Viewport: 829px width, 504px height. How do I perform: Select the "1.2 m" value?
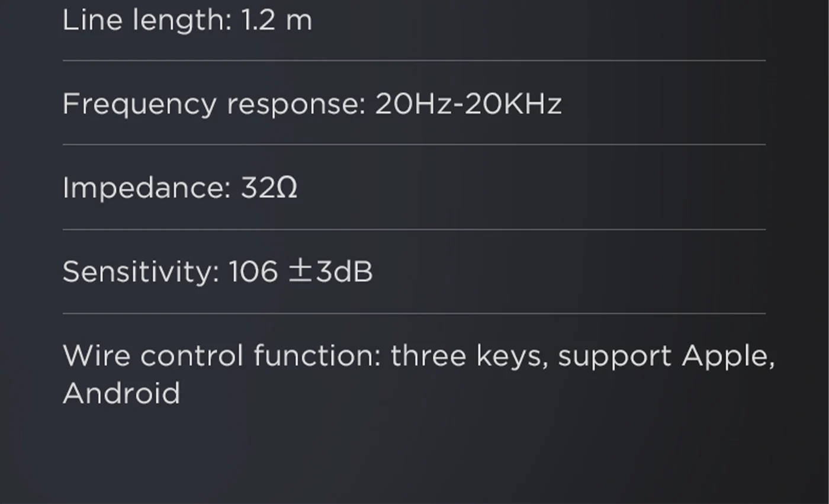click(x=276, y=21)
